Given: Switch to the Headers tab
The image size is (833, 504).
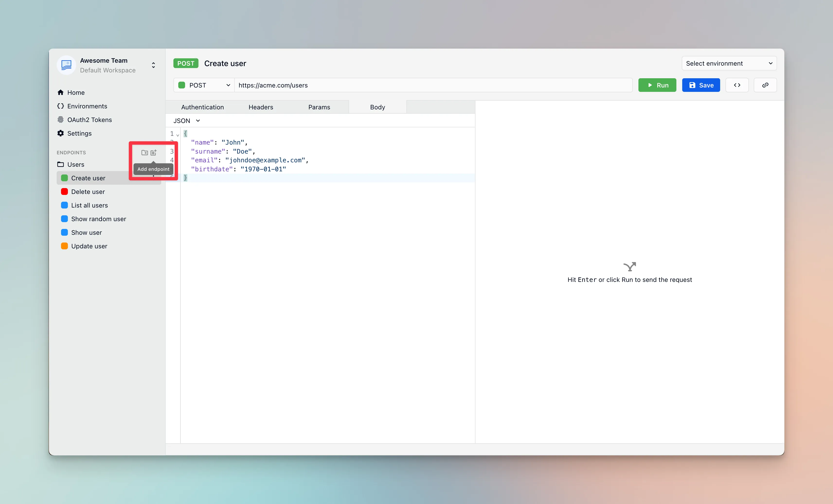Looking at the screenshot, I should pyautogui.click(x=261, y=107).
